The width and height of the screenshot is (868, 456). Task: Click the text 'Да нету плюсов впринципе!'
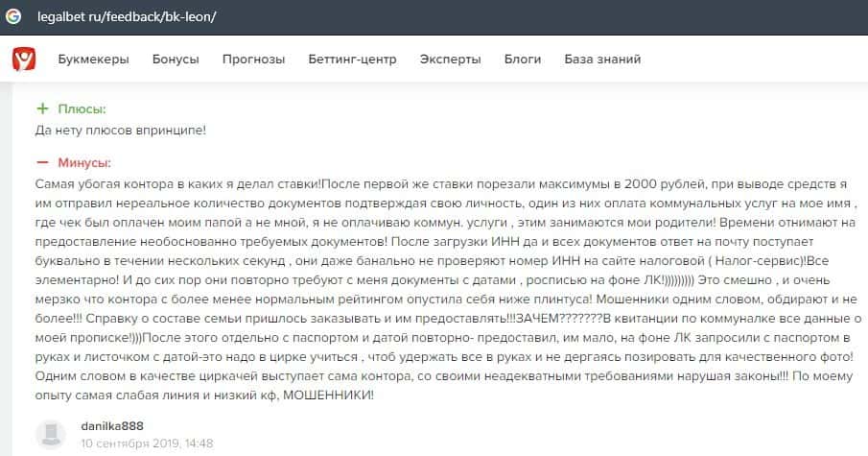pyautogui.click(x=120, y=131)
